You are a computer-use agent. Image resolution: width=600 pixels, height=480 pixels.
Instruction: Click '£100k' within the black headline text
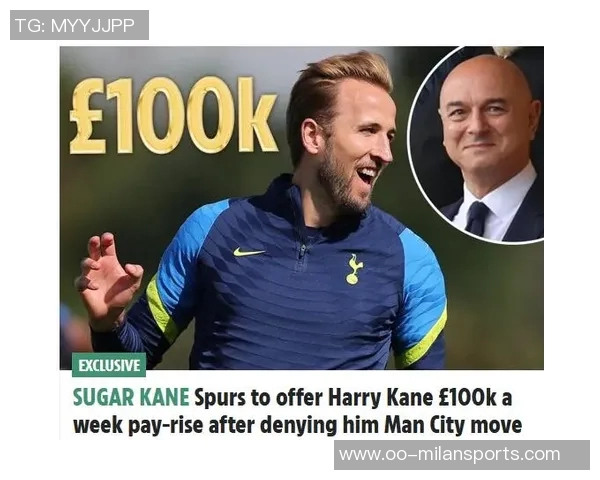click(467, 397)
